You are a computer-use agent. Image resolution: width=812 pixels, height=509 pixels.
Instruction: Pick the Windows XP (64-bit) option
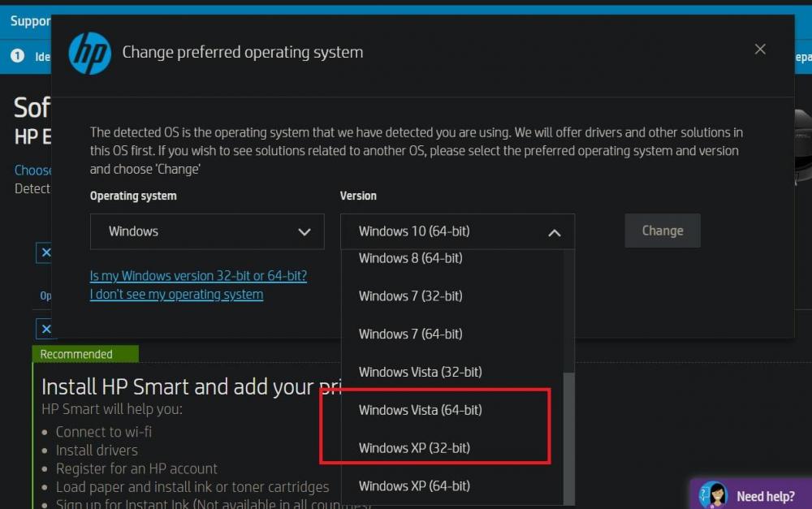414,486
